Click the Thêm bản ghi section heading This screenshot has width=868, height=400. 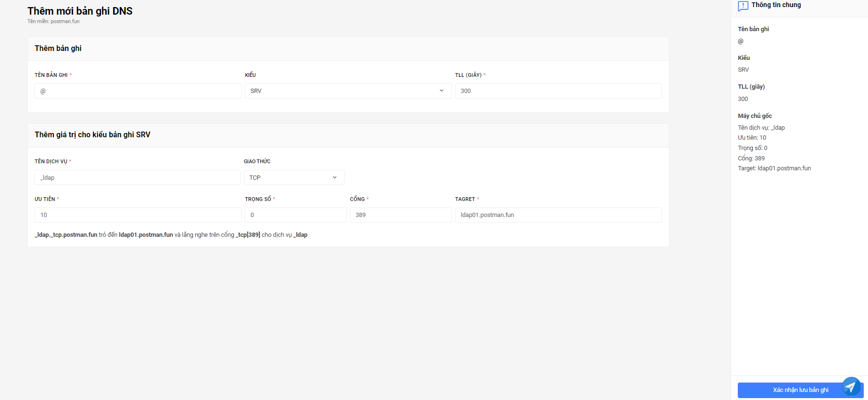[58, 48]
